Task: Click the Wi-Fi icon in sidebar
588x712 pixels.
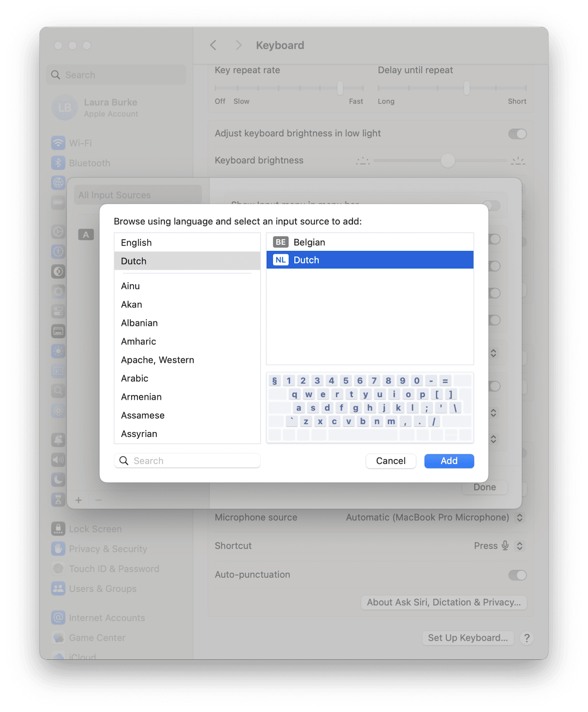Action: coord(58,143)
